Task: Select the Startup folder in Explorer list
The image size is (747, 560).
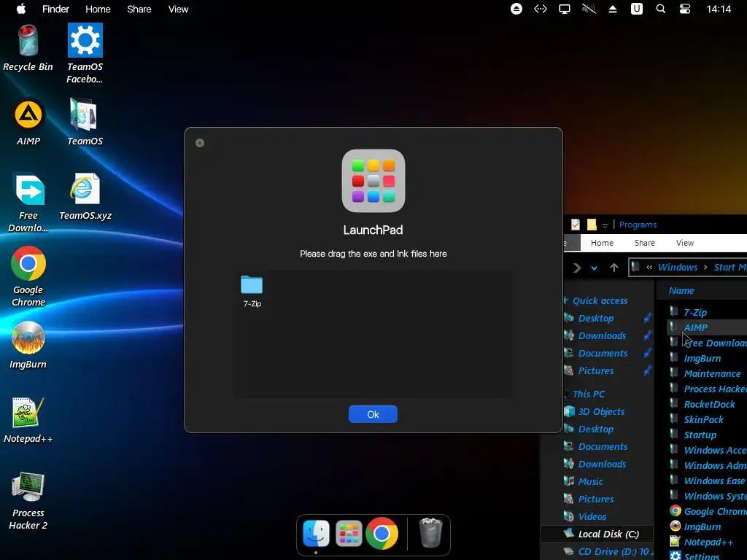Action: click(x=700, y=435)
